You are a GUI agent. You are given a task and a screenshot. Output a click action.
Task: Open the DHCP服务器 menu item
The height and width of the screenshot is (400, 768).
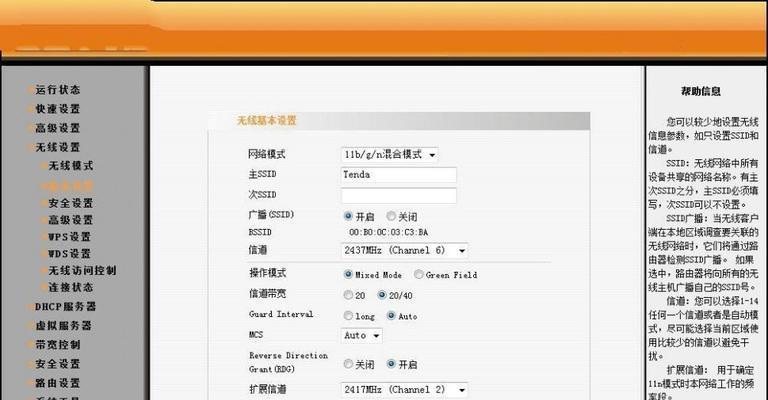65,306
